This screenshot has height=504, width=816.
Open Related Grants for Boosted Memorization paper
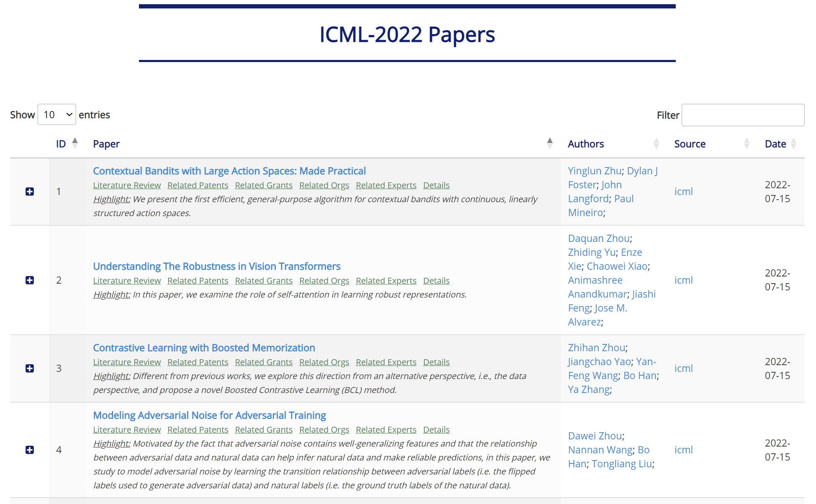tap(264, 362)
